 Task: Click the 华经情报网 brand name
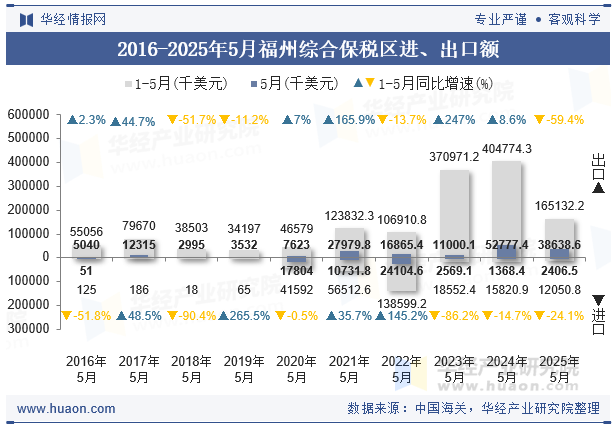point(73,19)
